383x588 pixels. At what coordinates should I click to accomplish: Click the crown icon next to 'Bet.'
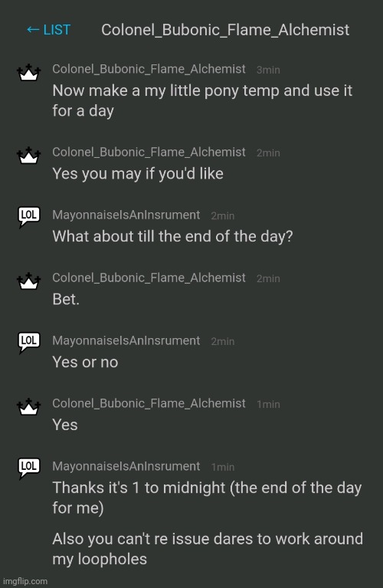(x=29, y=281)
